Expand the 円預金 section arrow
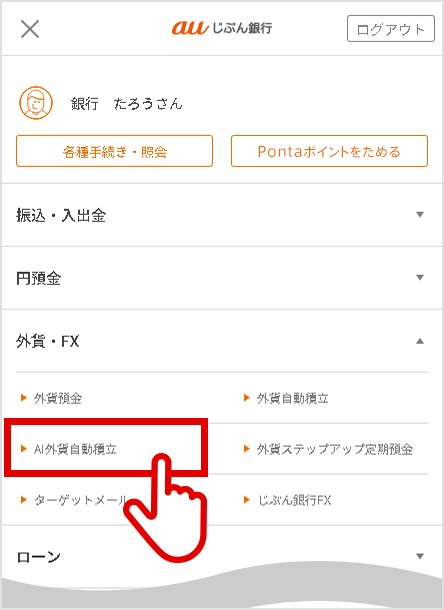 [x=419, y=278]
